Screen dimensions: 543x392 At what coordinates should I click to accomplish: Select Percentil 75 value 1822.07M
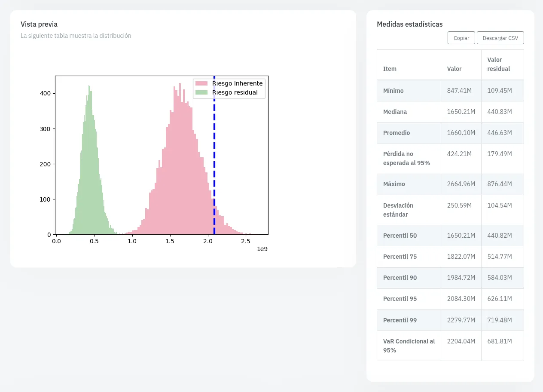[x=461, y=257]
